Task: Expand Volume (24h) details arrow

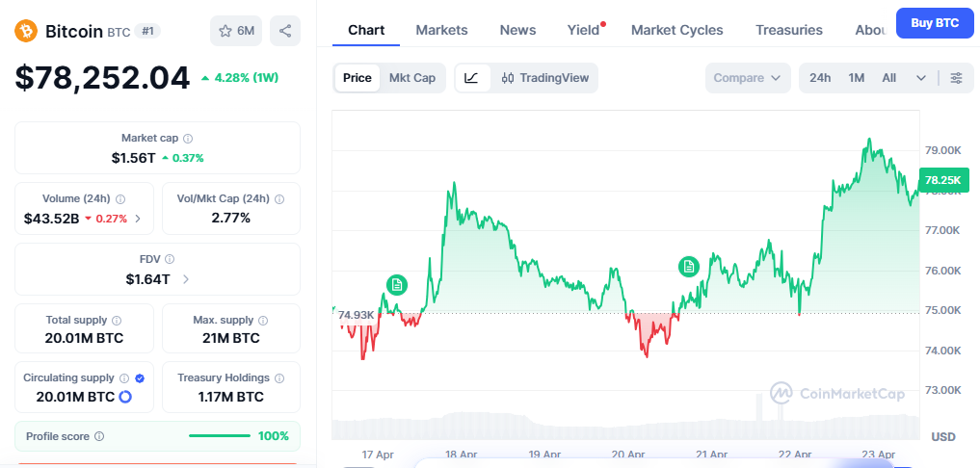Action: 138,219
